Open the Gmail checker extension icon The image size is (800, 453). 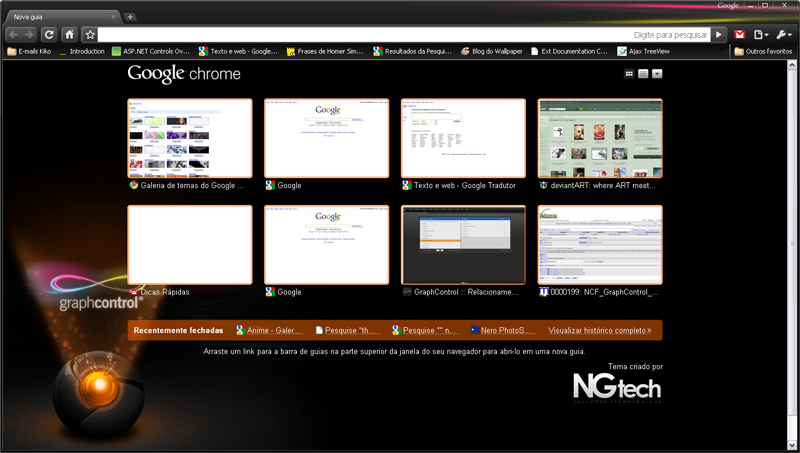click(x=739, y=35)
